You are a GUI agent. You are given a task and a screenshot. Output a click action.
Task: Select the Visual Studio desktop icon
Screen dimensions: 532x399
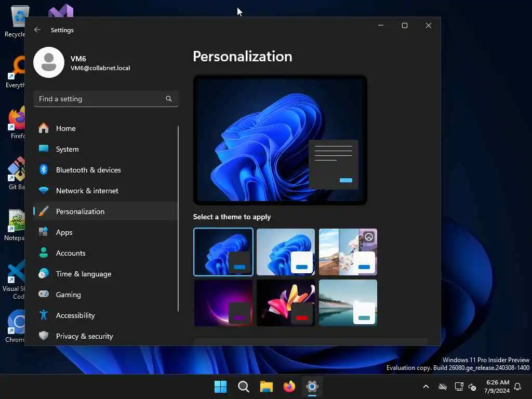[x=61, y=10]
